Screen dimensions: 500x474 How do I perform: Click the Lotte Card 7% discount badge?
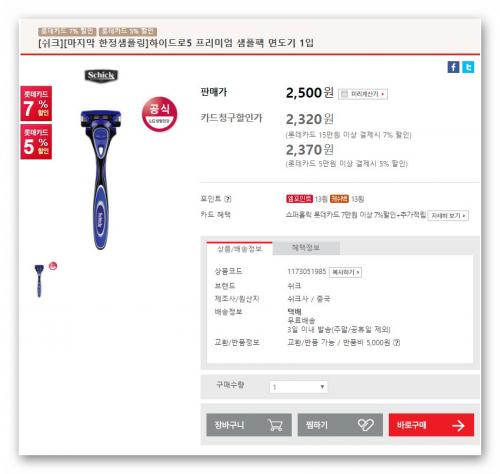[36, 104]
